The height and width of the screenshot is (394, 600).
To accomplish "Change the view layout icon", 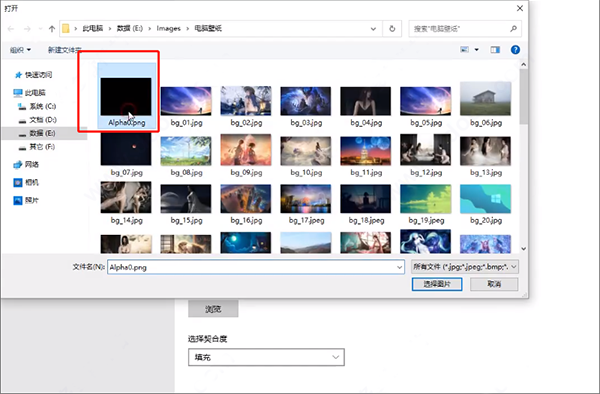I will (x=464, y=50).
